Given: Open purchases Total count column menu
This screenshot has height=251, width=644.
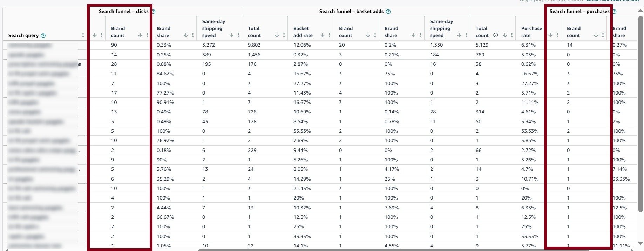Looking at the screenshot, I should pyautogui.click(x=512, y=35).
